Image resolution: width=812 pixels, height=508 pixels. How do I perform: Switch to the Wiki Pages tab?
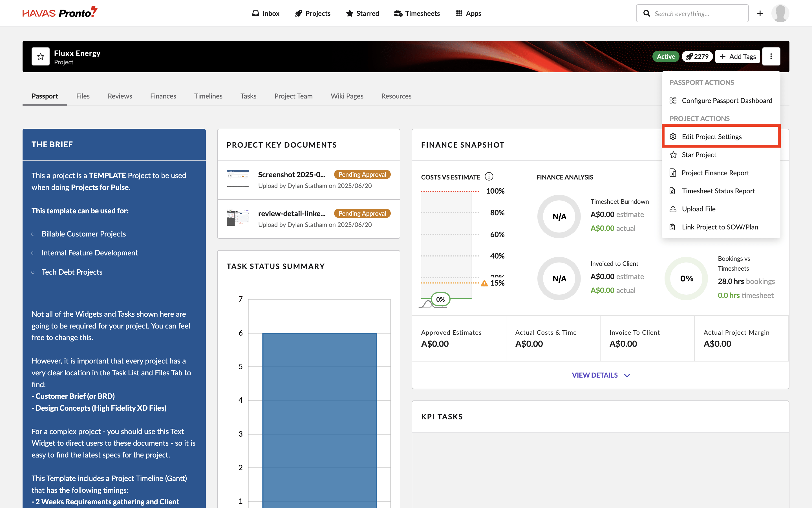click(x=347, y=96)
